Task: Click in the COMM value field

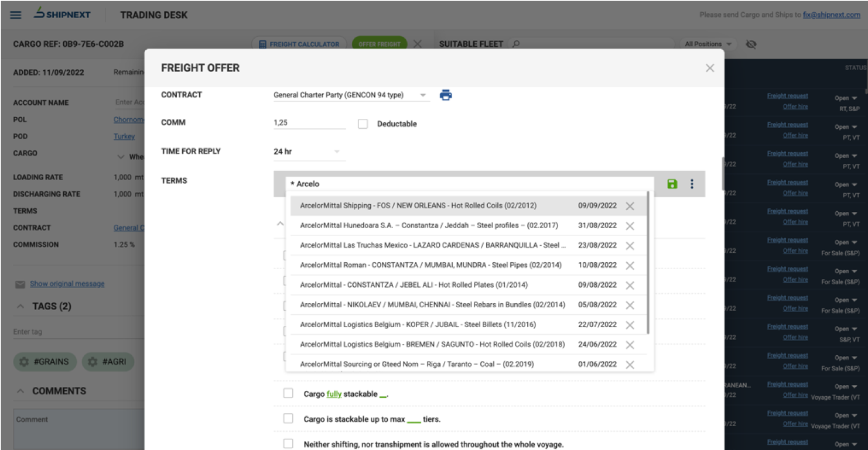Action: click(x=309, y=123)
